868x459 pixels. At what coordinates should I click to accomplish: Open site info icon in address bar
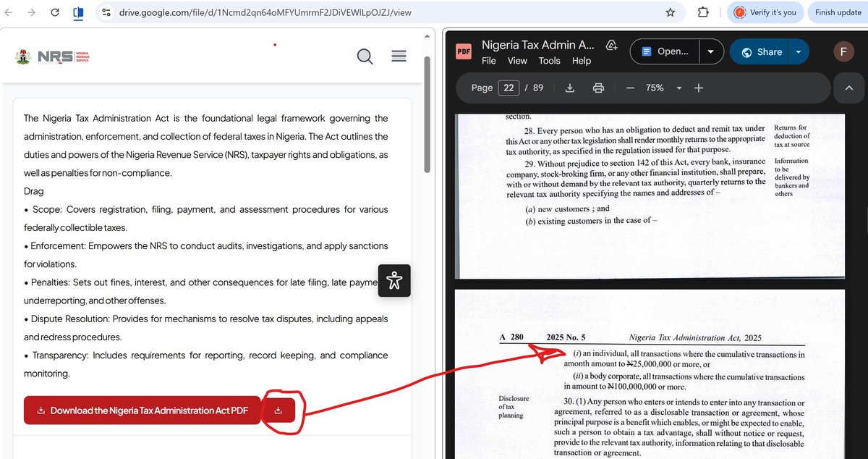coord(106,12)
